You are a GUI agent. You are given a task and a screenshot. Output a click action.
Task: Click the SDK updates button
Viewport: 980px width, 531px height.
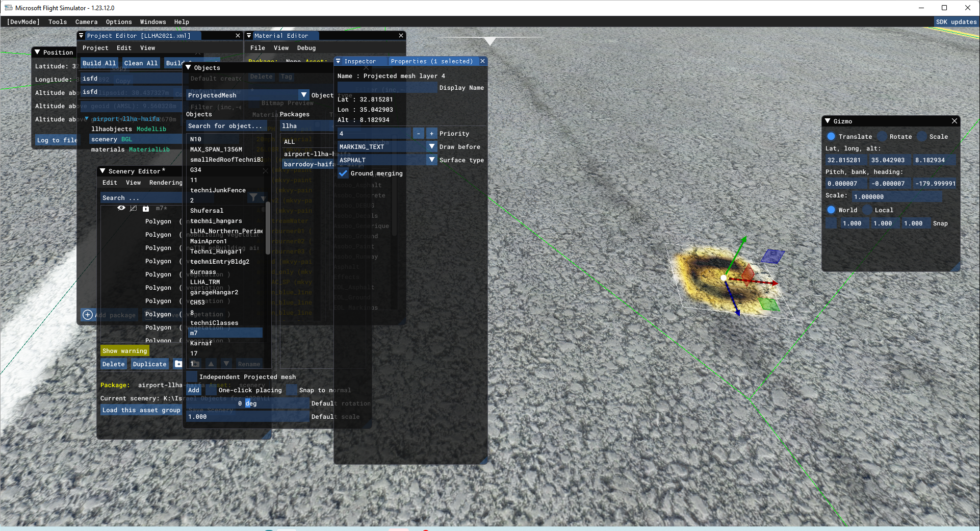coord(956,22)
